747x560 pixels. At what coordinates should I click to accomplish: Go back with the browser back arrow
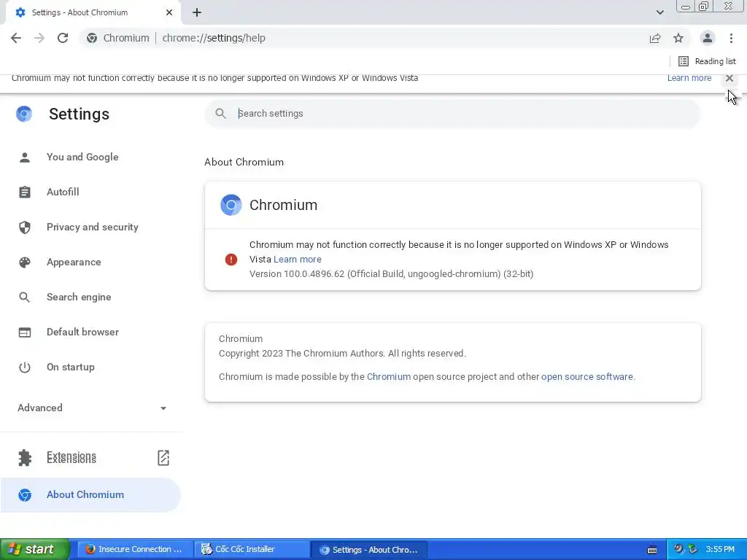click(16, 38)
